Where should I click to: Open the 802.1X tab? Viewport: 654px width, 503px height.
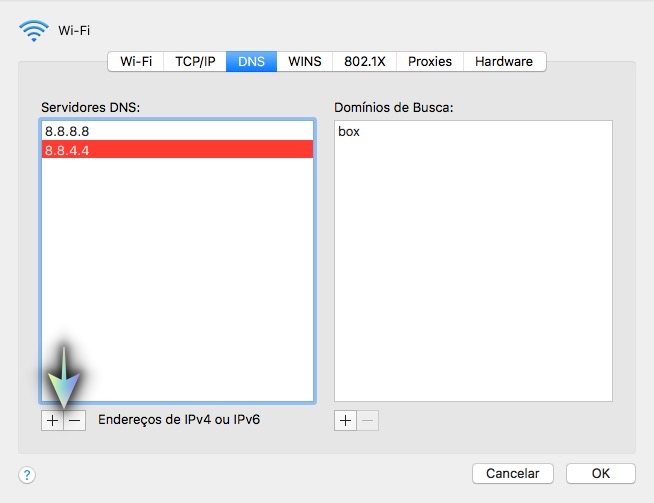(x=365, y=61)
